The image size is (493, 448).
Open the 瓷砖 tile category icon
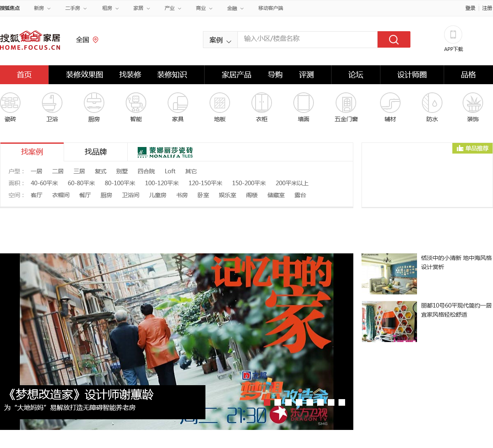click(10, 103)
